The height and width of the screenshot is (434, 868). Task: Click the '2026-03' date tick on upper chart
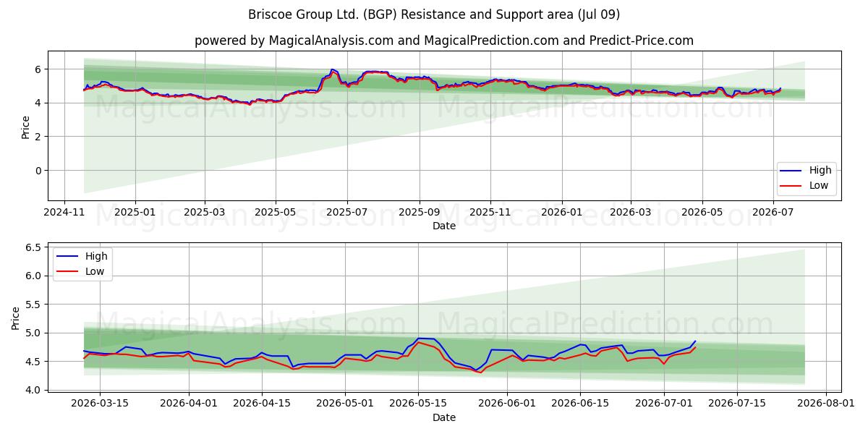[x=631, y=212]
